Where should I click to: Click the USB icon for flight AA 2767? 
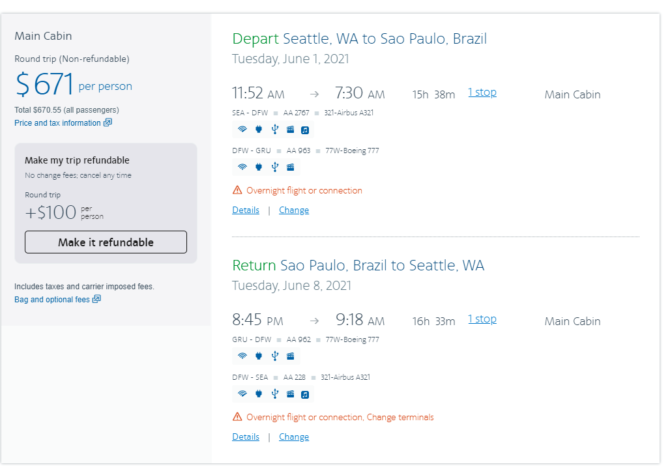pos(275,129)
